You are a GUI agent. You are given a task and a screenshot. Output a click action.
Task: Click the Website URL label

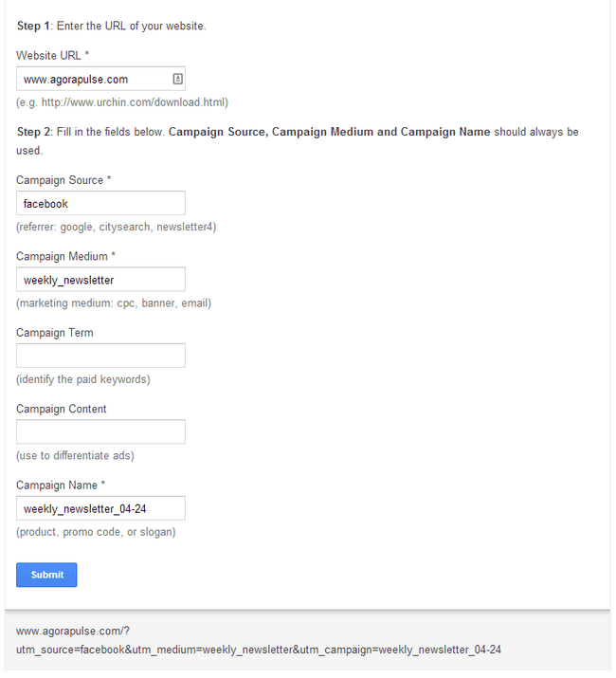(x=53, y=56)
